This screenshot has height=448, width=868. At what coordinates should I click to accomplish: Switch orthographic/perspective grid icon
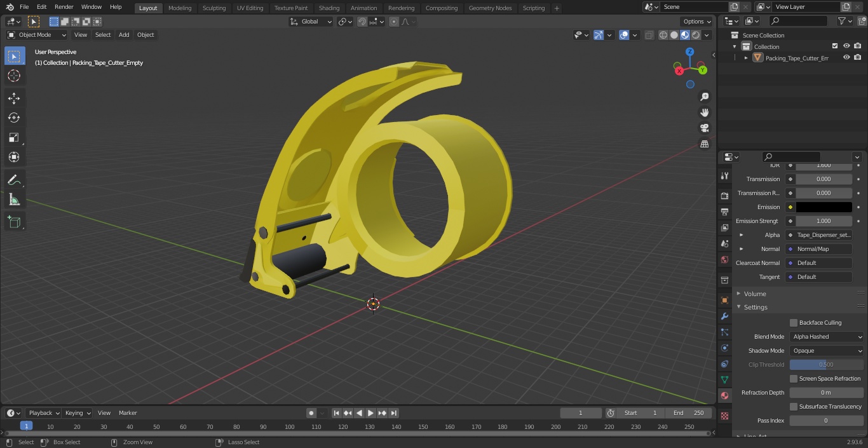pyautogui.click(x=704, y=144)
